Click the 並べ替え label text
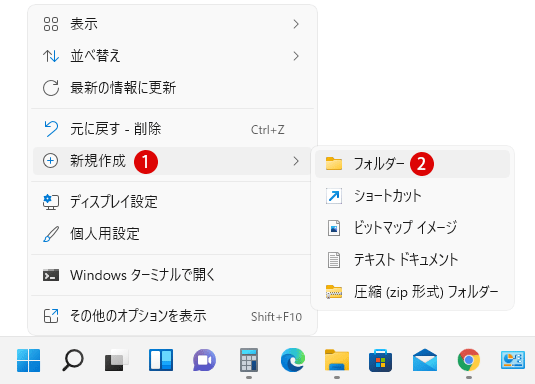 tap(95, 56)
